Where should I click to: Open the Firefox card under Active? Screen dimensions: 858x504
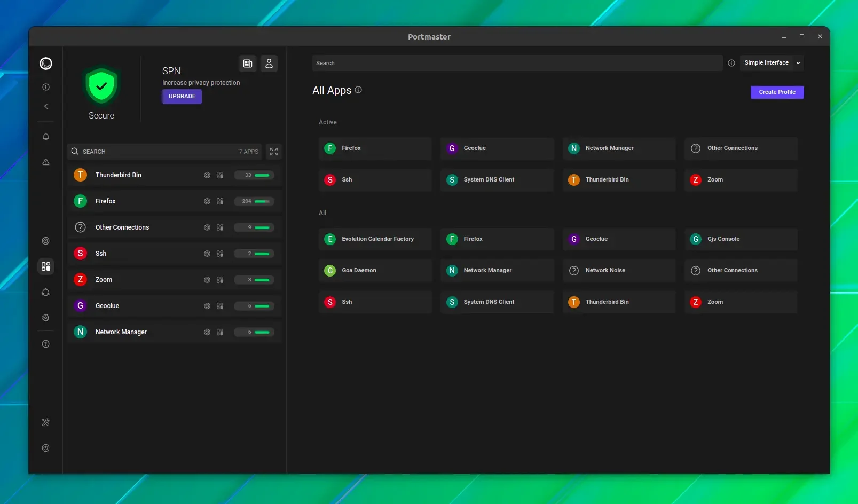(375, 148)
